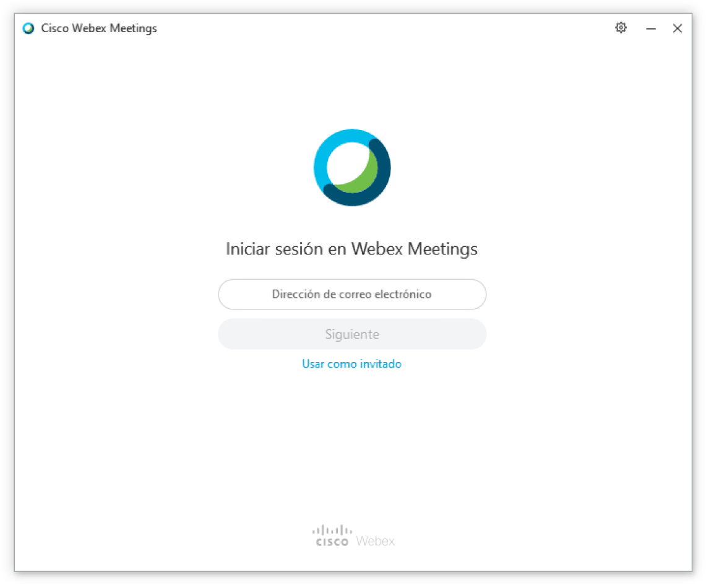Image resolution: width=706 pixels, height=588 pixels.
Task: Click the Cisco Webex Meetings window title text
Action: click(99, 28)
